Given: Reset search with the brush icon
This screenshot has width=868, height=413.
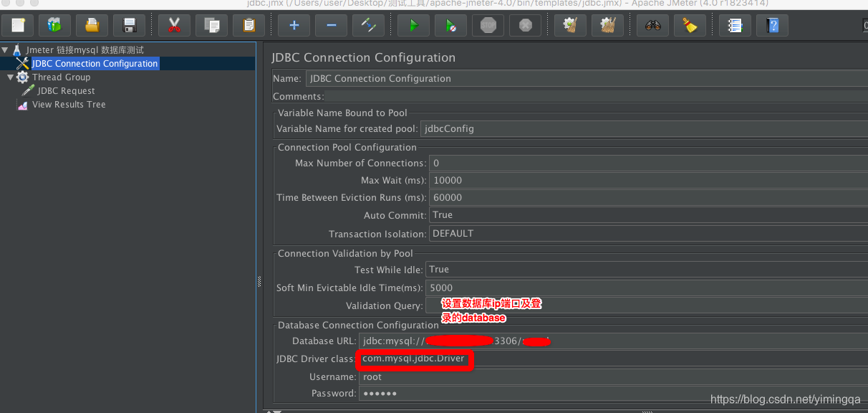Looking at the screenshot, I should pos(690,25).
